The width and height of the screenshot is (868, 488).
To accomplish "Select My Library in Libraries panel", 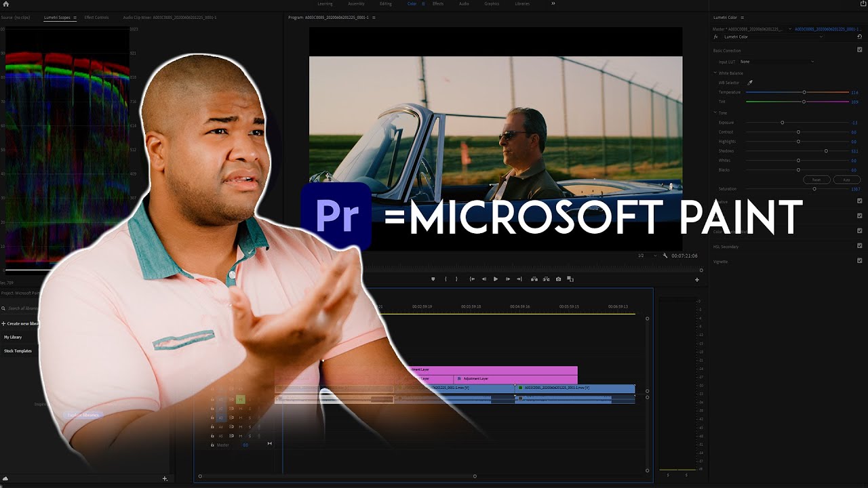I will point(13,337).
